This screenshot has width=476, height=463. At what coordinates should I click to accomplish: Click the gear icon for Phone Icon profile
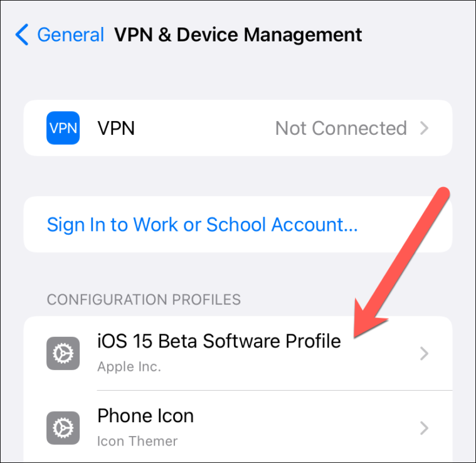click(63, 428)
